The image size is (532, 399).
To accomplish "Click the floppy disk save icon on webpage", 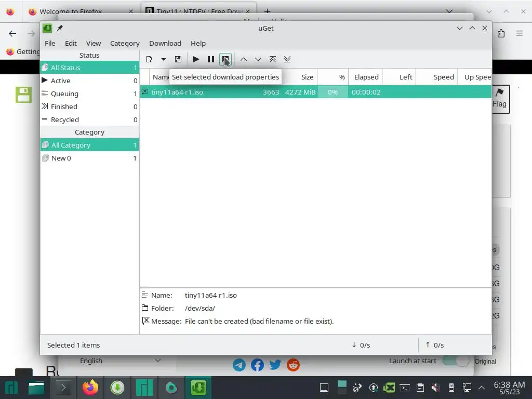I will 24,95.
